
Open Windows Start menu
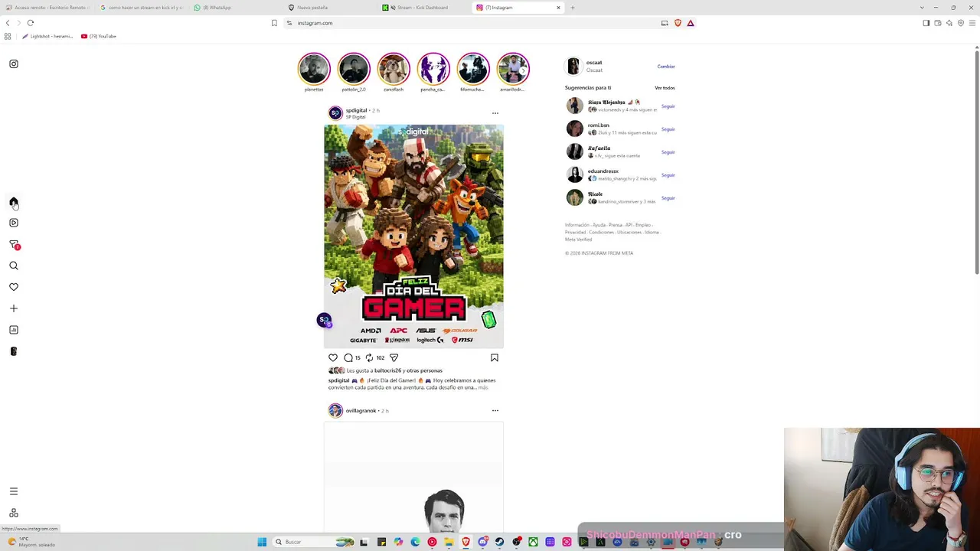pos(262,542)
